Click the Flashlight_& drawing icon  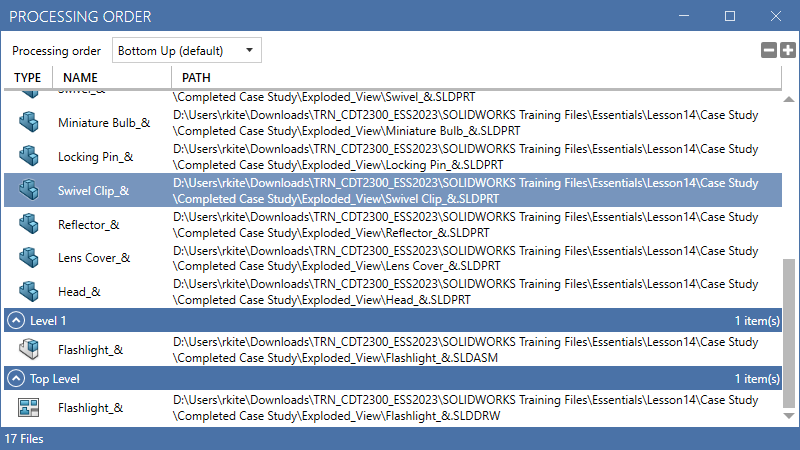coord(29,407)
